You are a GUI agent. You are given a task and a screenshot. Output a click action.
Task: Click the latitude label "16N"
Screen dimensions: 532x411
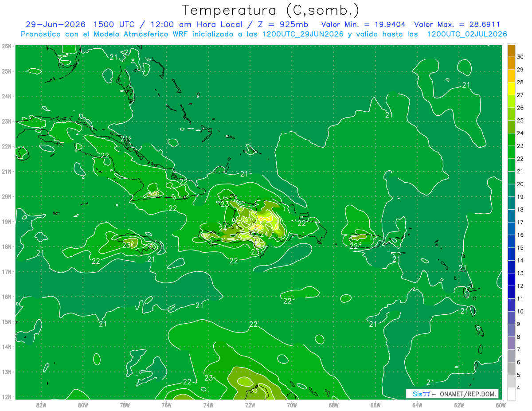pyautogui.click(x=7, y=297)
